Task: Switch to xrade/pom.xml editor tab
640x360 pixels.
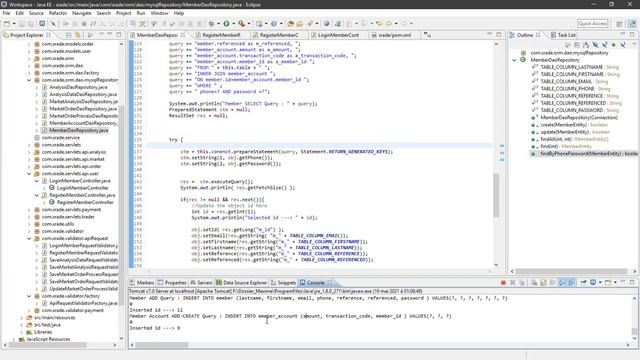Action: click(395, 35)
